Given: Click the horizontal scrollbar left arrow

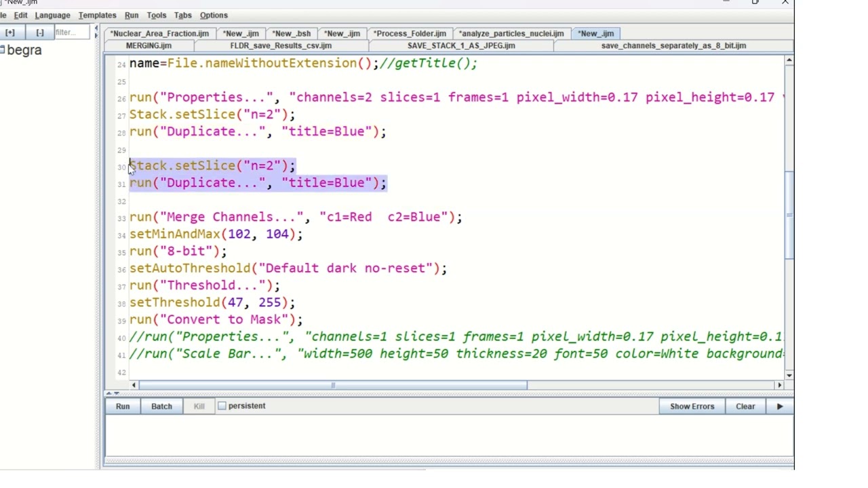Looking at the screenshot, I should [x=134, y=385].
